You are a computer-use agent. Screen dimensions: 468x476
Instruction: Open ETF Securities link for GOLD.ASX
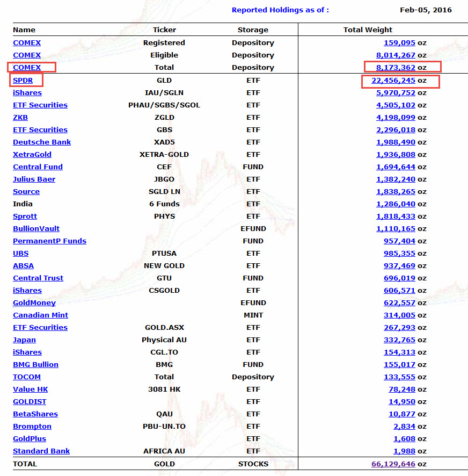pyautogui.click(x=40, y=328)
